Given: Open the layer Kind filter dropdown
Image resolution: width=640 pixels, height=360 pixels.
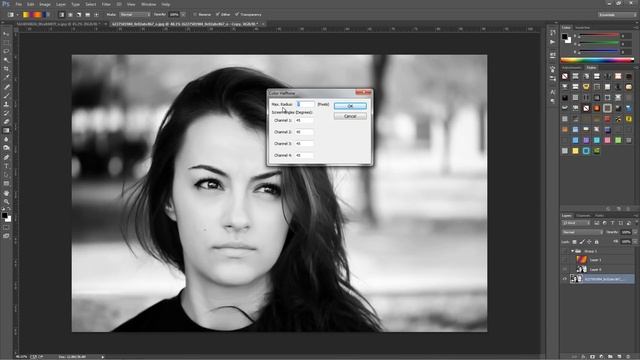Looking at the screenshot, I should 576,223.
